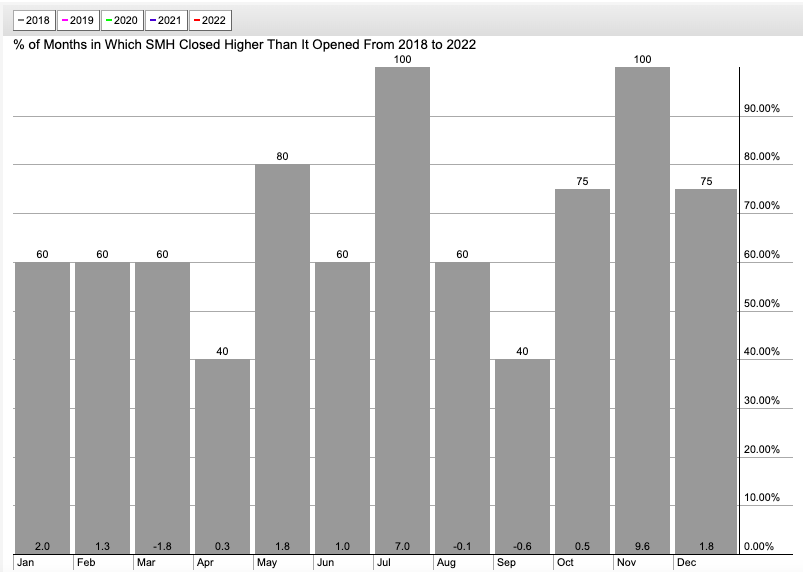Click the May bar labeled 80
The height and width of the screenshot is (572, 803).
tap(282, 359)
